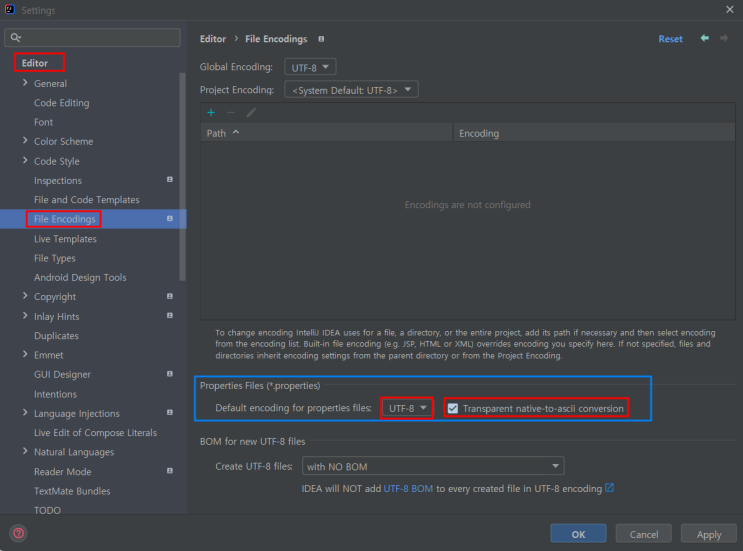
Task: Select Intentions settings item
Action: click(x=55, y=394)
